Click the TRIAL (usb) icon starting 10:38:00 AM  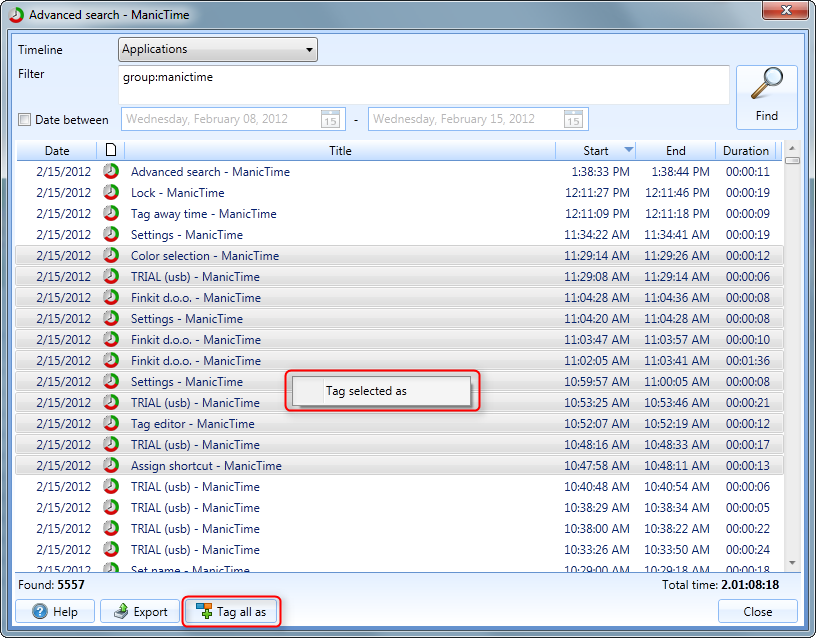click(111, 528)
